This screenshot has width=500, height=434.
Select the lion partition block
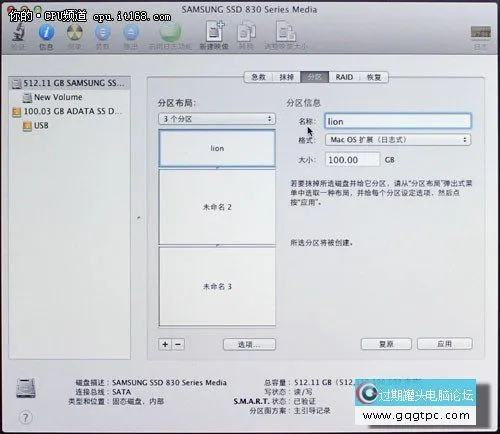[x=217, y=148]
